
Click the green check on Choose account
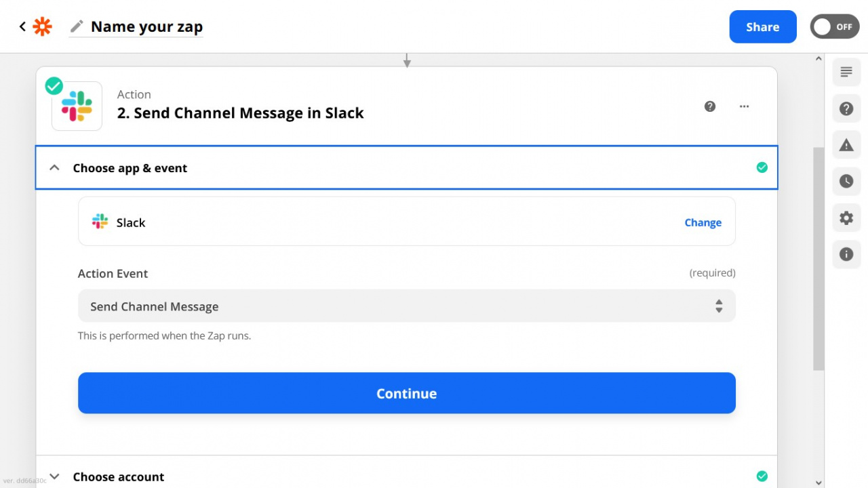(762, 476)
